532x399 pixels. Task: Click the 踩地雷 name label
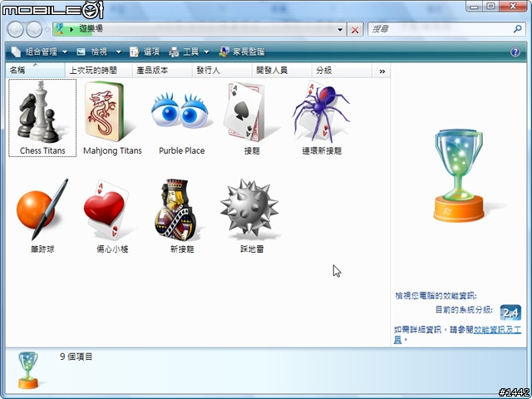tap(251, 249)
